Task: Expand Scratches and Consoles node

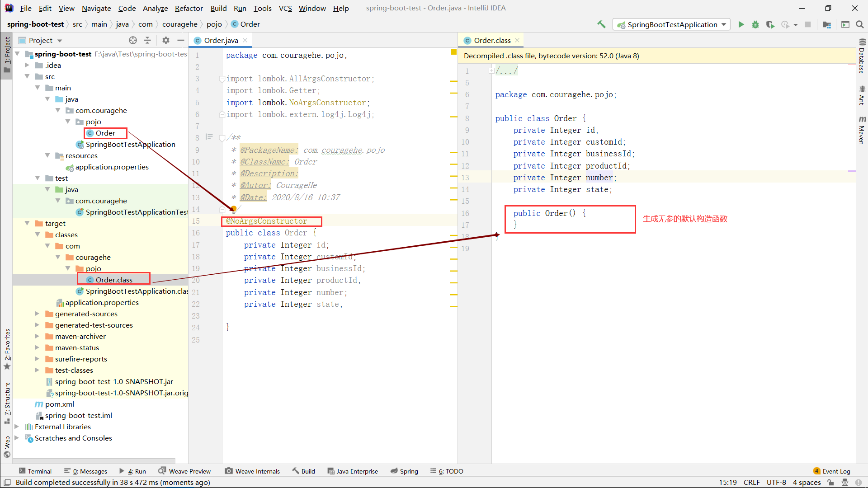Action: coord(17,438)
